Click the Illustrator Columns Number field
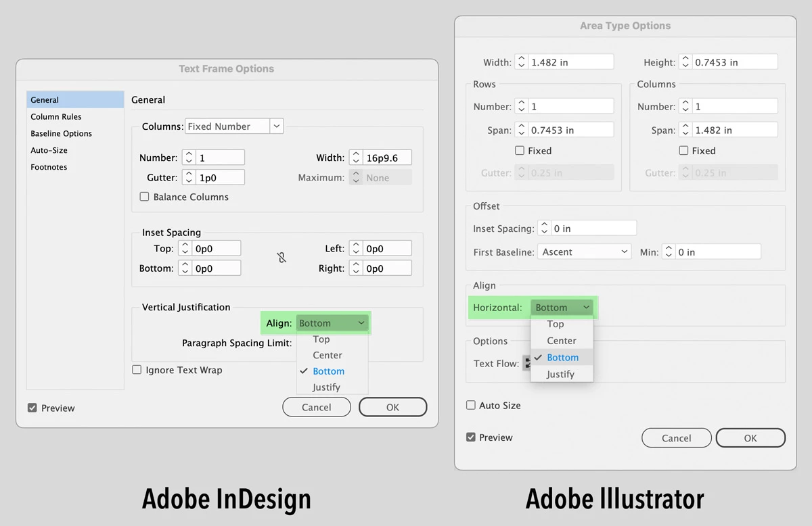The height and width of the screenshot is (526, 812). pos(735,106)
